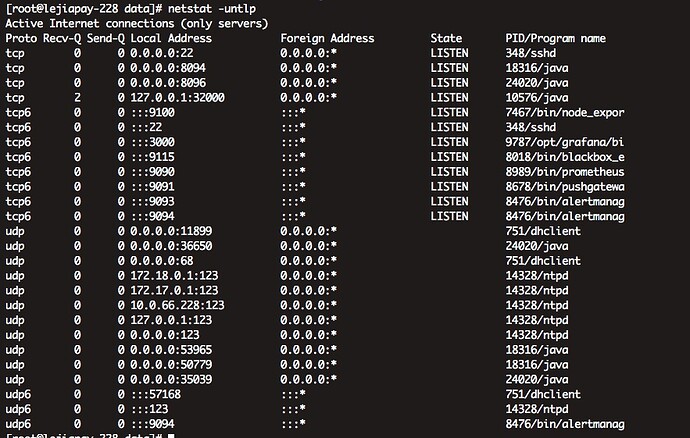This screenshot has height=438, width=690.
Task: Click the 0.0.0.0:11899 udp address
Action: [x=171, y=231]
